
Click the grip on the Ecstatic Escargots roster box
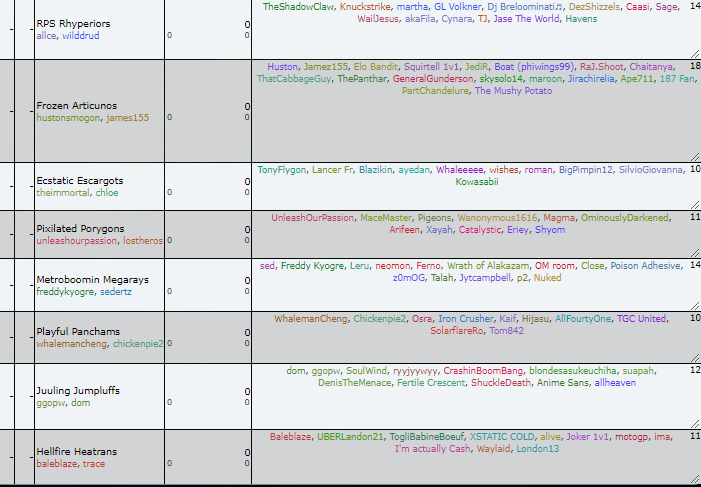[x=695, y=205]
